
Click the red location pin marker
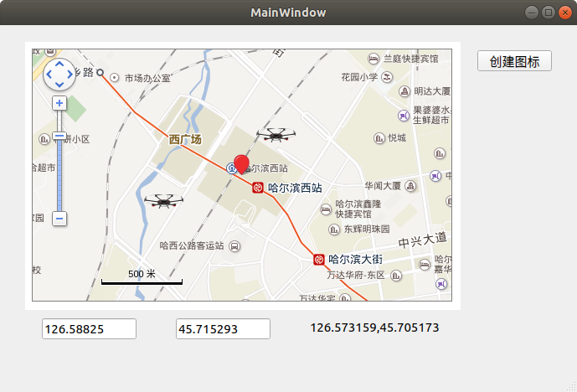[241, 164]
